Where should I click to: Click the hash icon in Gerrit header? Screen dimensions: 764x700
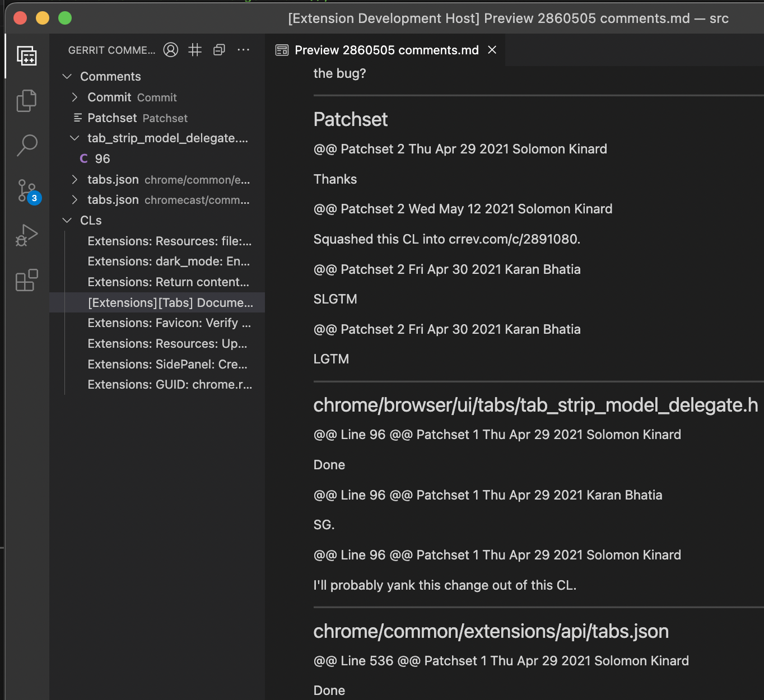click(195, 50)
